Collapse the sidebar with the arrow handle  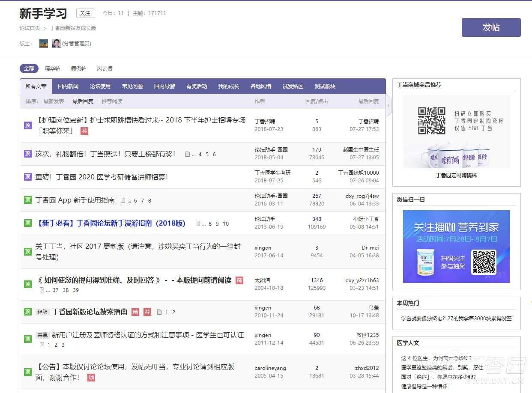tap(389, 105)
